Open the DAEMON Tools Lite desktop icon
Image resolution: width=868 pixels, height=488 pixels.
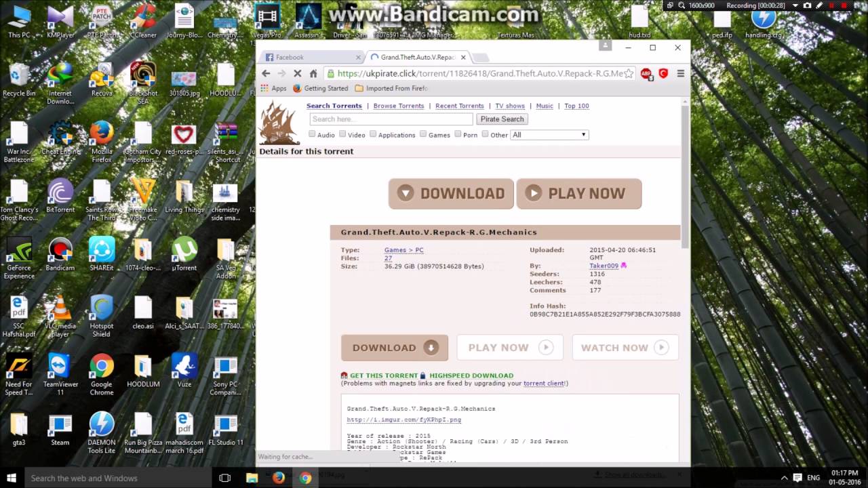point(102,433)
